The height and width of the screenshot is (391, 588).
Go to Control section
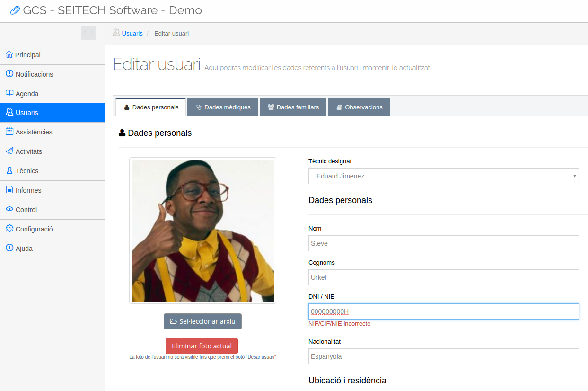pyautogui.click(x=53, y=210)
